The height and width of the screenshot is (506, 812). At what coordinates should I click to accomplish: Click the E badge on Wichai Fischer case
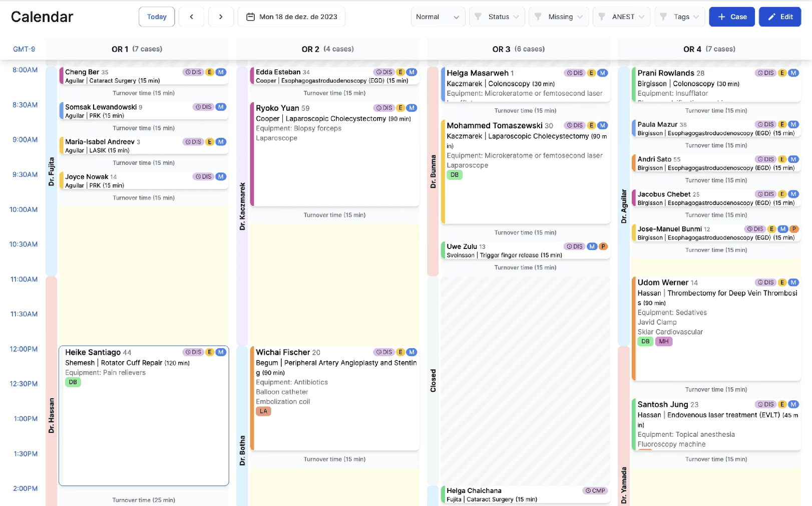(x=400, y=352)
